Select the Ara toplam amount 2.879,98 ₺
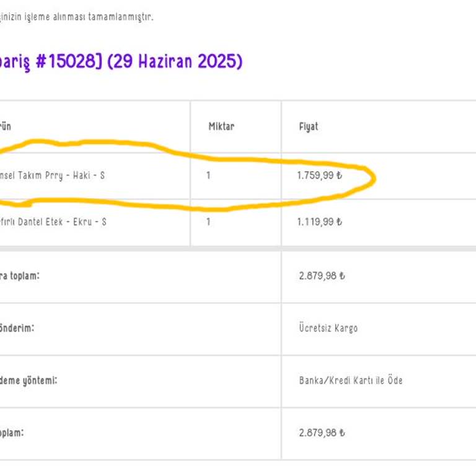Image resolution: width=476 pixels, height=476 pixels. [321, 276]
